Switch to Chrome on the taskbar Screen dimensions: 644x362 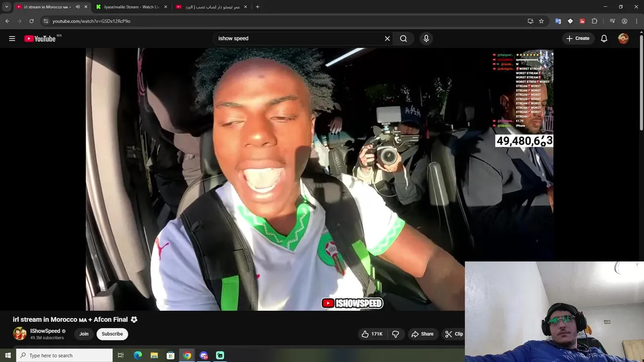point(187,355)
